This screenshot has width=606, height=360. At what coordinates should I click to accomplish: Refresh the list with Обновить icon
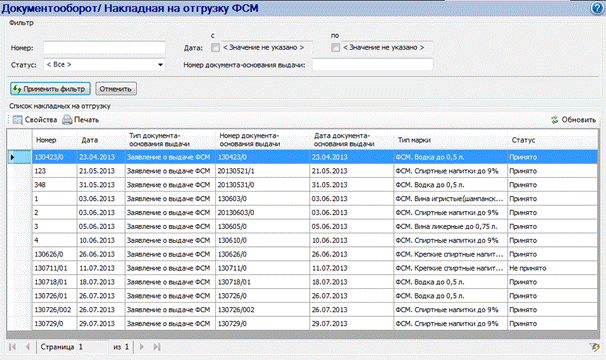pyautogui.click(x=555, y=120)
